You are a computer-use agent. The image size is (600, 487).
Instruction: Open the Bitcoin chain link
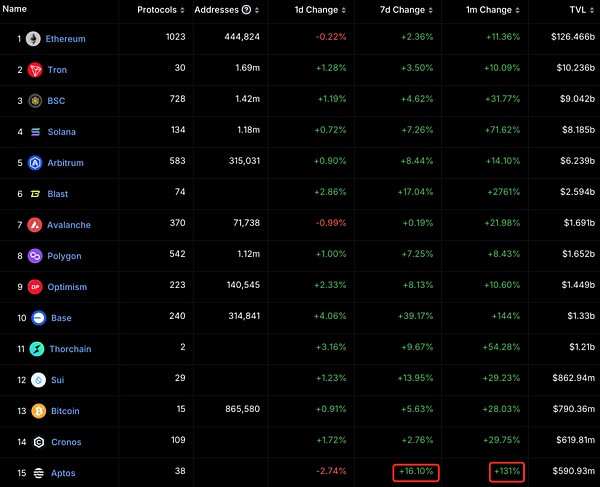point(65,411)
